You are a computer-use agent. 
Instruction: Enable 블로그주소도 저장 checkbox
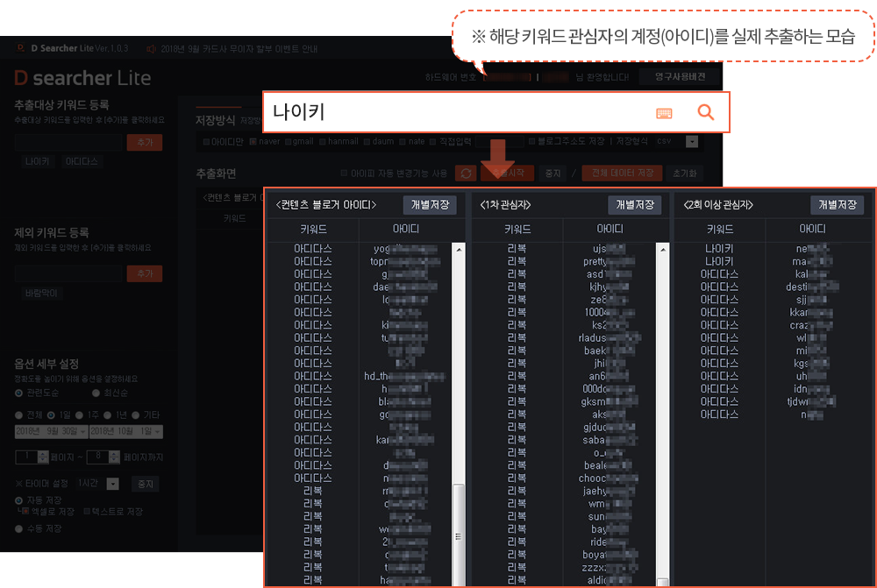coord(532,141)
